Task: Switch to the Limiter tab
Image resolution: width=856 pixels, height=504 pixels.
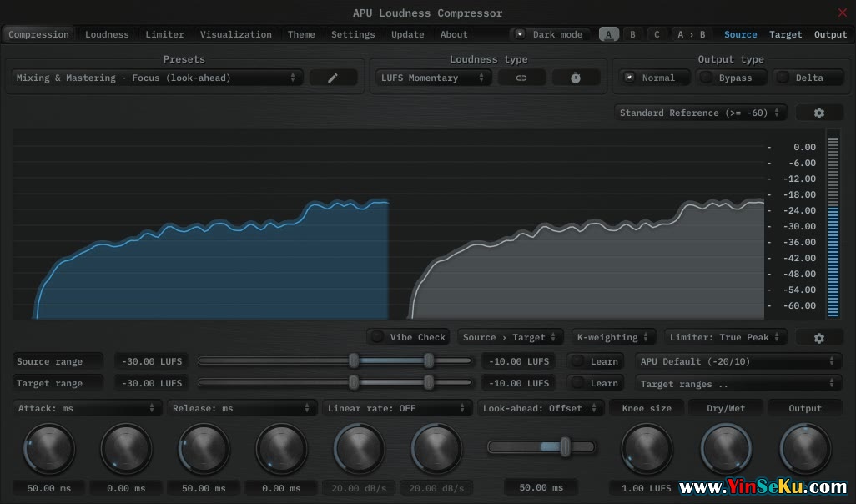Action: pos(164,34)
